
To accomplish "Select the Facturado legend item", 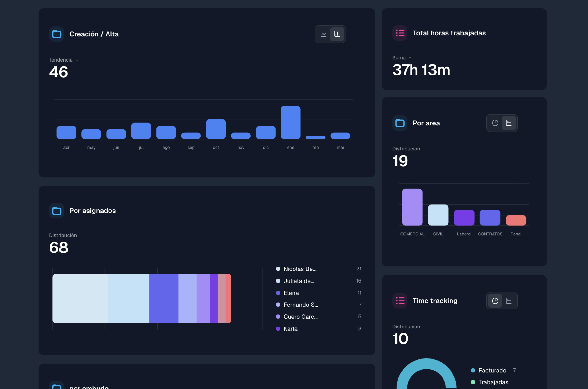I will (492, 370).
